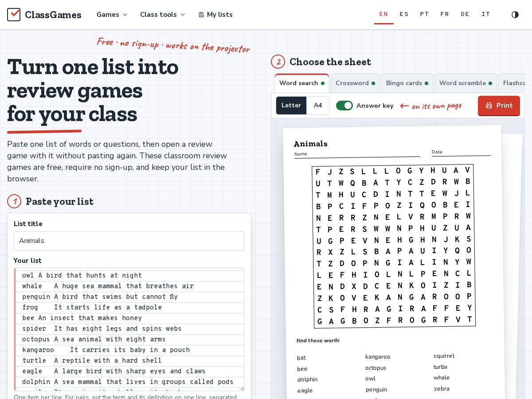Switch language to ES

[x=404, y=14]
